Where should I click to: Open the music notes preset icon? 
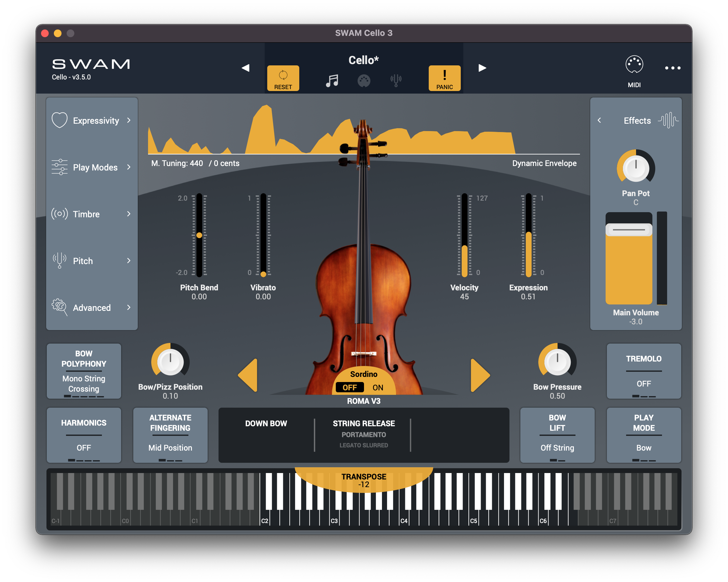[x=332, y=81]
